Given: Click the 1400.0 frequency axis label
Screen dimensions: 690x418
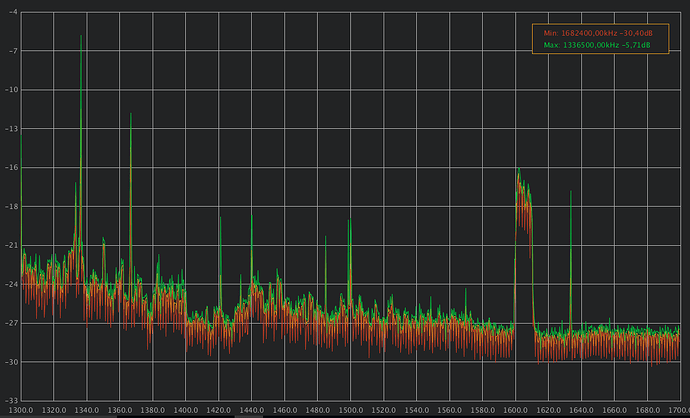Looking at the screenshot, I should (186, 409).
